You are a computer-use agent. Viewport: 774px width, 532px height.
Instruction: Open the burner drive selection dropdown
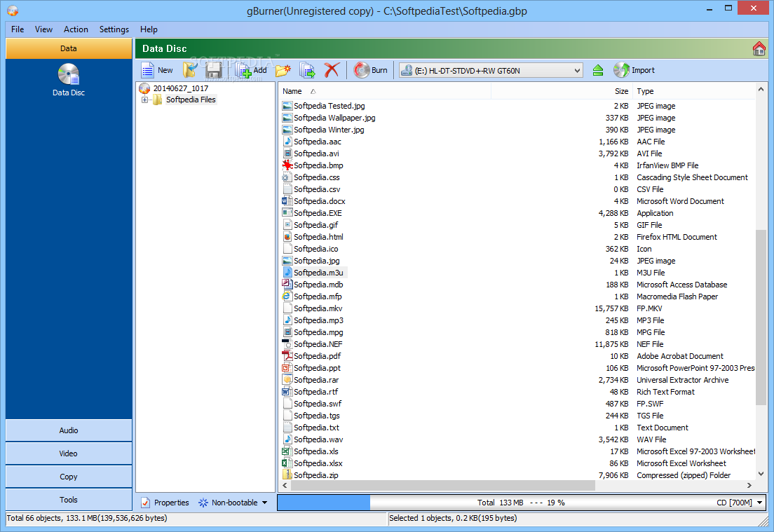[577, 71]
